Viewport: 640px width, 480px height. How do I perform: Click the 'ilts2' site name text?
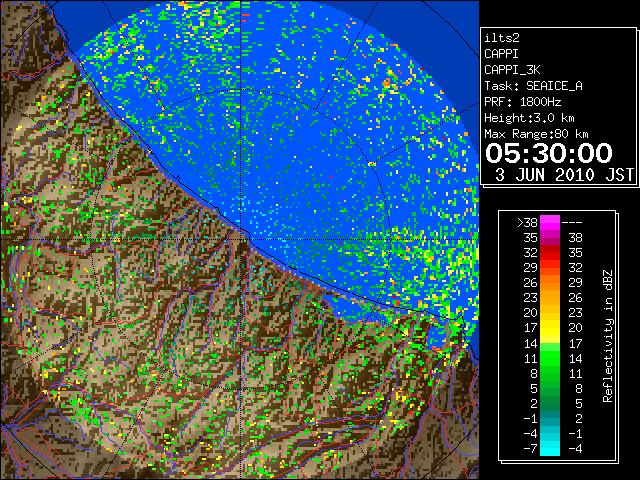click(502, 38)
